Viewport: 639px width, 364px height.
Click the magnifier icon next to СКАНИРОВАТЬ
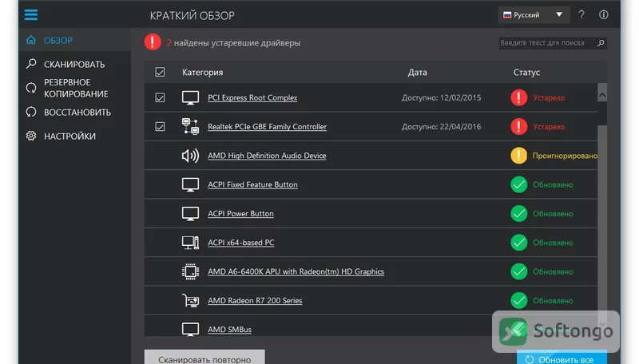pos(31,64)
